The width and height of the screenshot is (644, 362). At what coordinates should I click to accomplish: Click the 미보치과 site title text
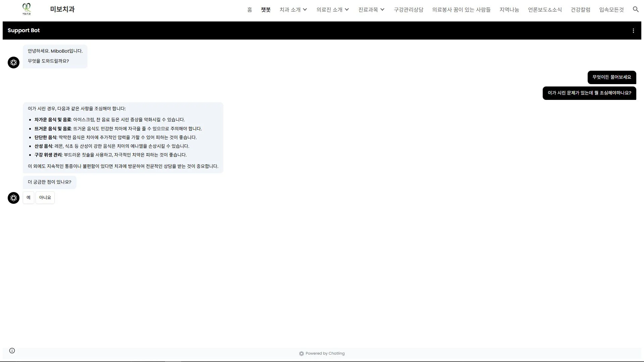pos(62,9)
